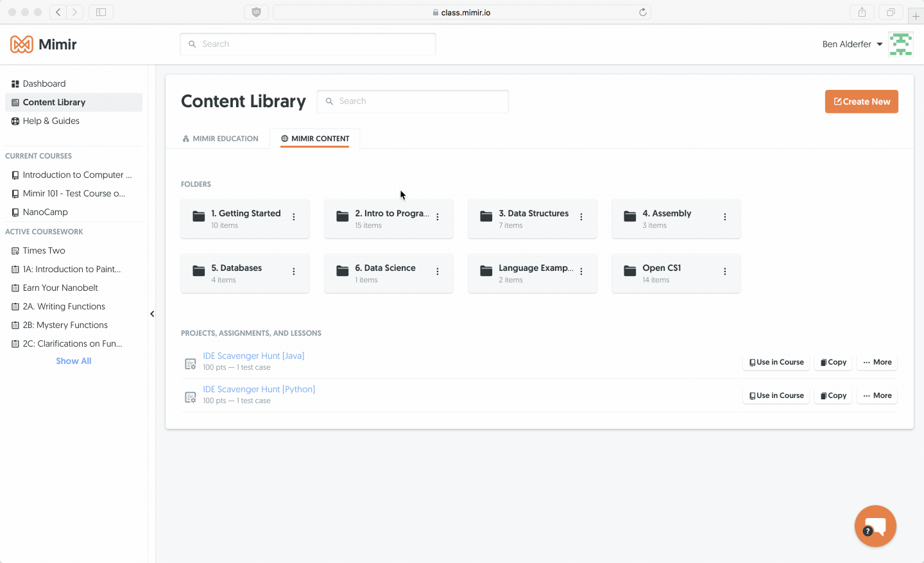
Task: Open the help chat bubble
Action: pyautogui.click(x=875, y=526)
